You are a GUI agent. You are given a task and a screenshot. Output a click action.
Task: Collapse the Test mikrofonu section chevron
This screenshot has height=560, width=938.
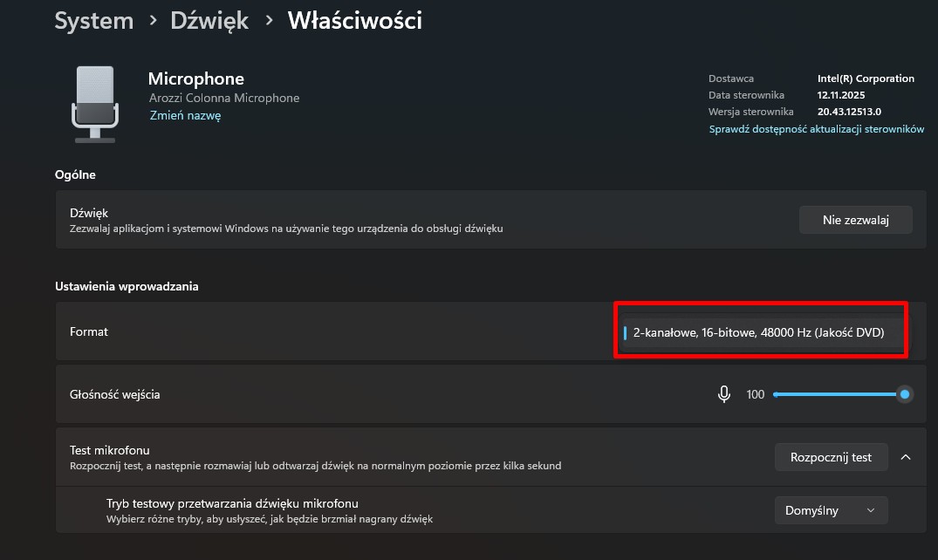click(905, 457)
